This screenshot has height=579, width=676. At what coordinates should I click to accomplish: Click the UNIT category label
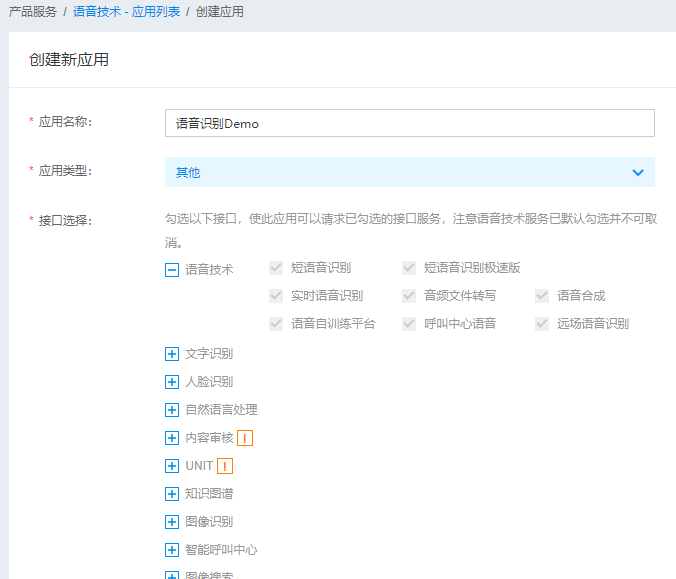click(199, 466)
